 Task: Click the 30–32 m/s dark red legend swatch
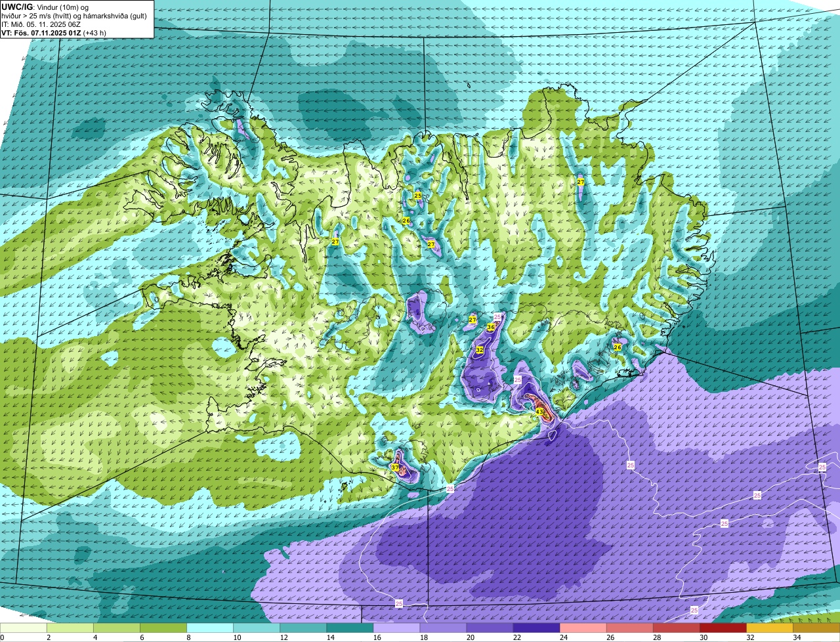(x=723, y=628)
